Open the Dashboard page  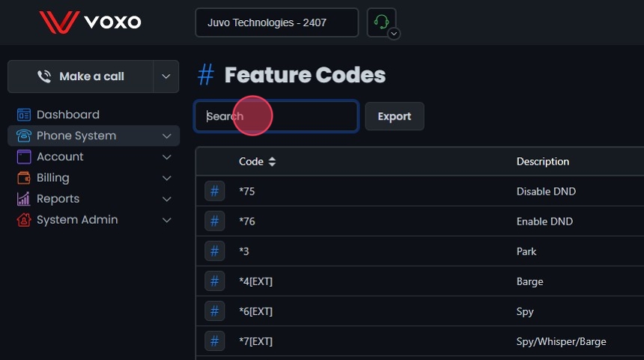(x=67, y=115)
